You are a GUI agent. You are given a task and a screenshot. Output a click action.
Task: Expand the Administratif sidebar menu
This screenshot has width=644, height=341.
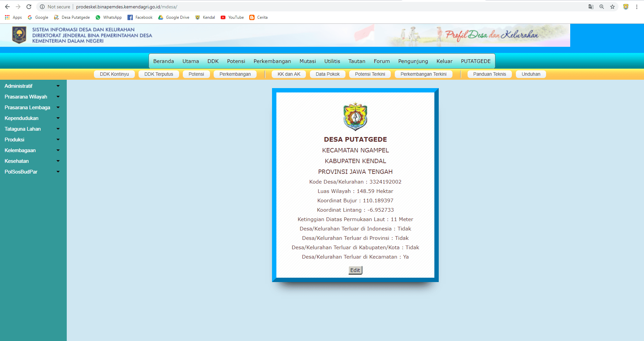point(32,86)
